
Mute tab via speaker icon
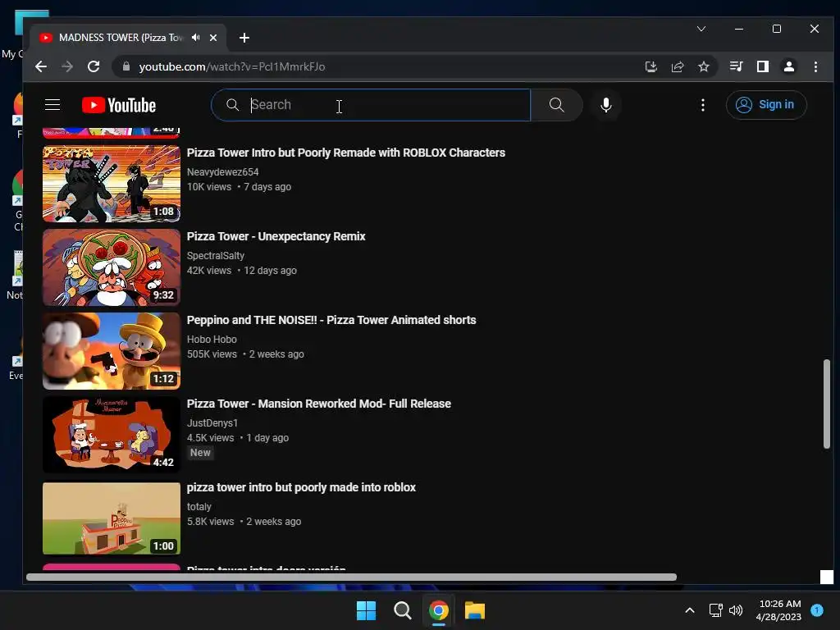195,38
